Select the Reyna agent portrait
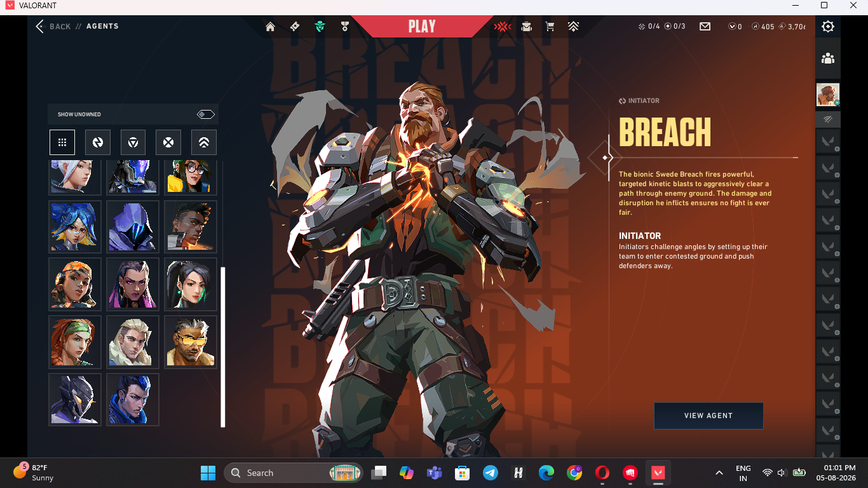The height and width of the screenshot is (488, 868). coord(133,284)
